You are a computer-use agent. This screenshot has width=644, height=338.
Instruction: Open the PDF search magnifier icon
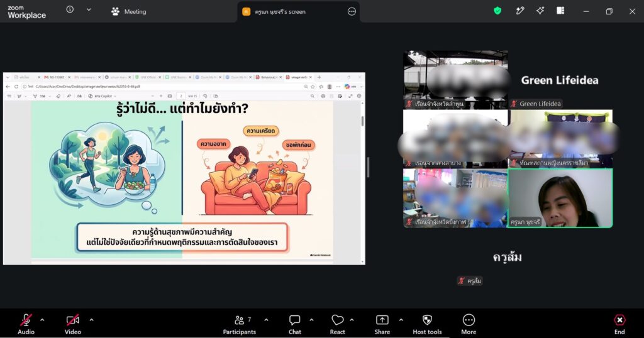coord(312,96)
